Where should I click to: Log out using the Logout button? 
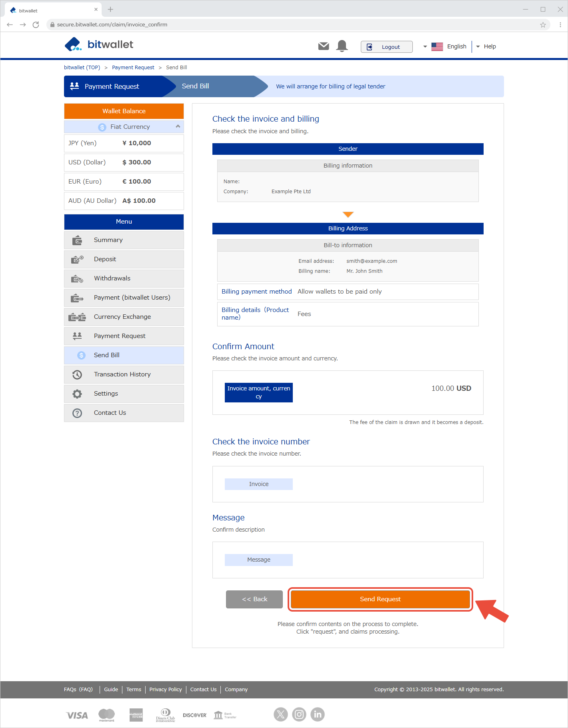pyautogui.click(x=386, y=47)
